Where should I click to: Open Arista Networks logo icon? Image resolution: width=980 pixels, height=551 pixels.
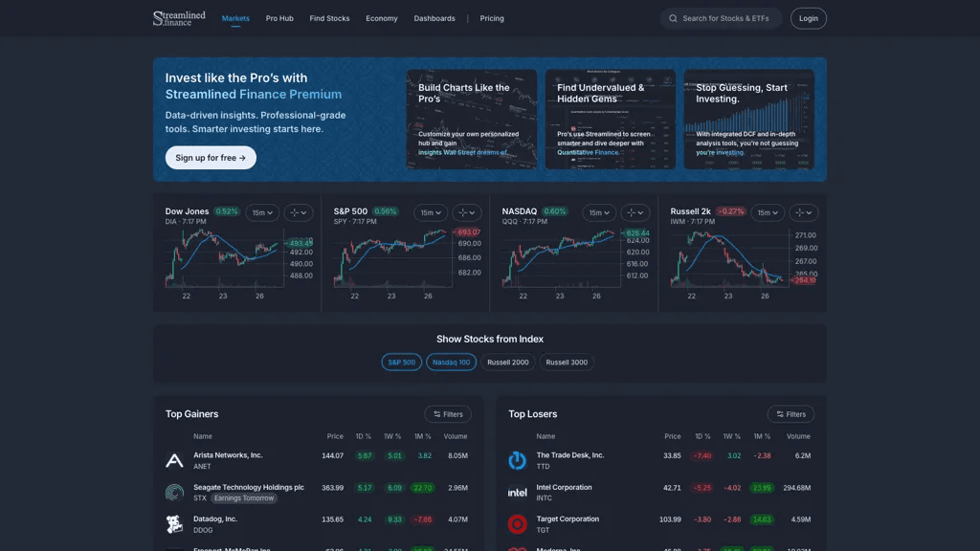pos(174,460)
